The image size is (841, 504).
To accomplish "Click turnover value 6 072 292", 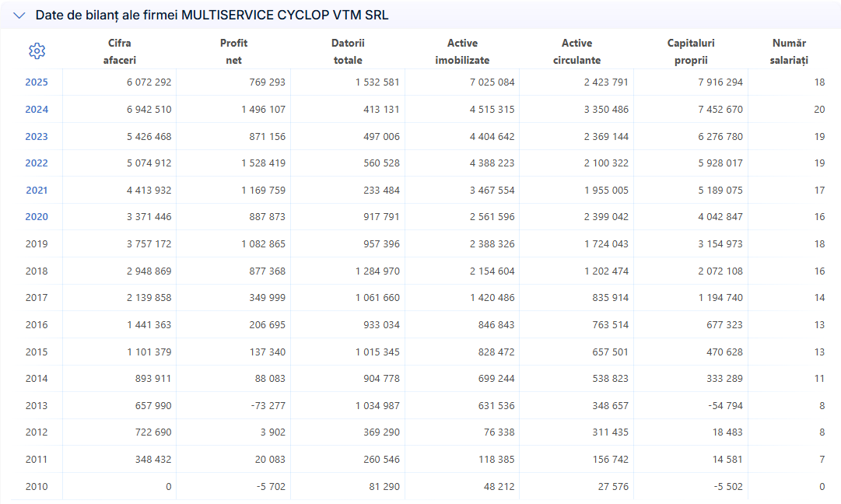I will (149, 82).
